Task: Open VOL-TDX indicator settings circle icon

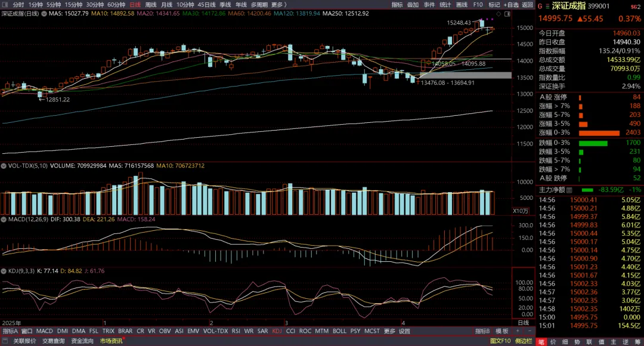Action: (x=4, y=166)
